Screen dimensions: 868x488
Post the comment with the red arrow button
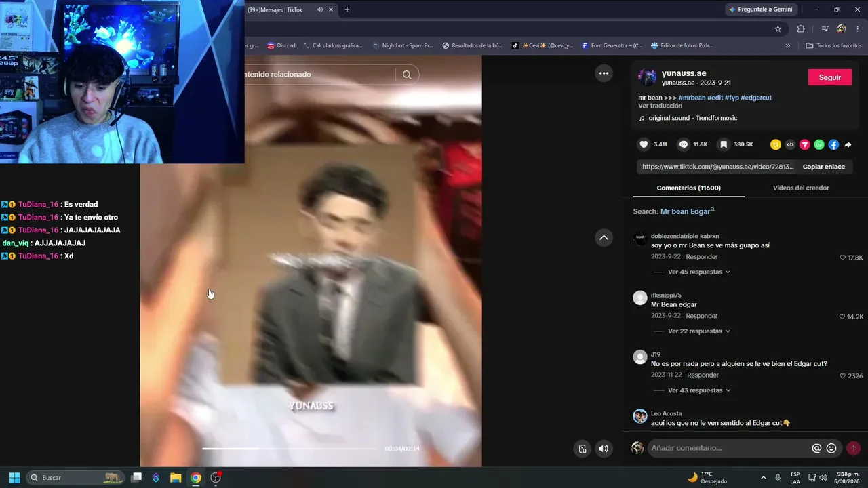[x=853, y=448]
